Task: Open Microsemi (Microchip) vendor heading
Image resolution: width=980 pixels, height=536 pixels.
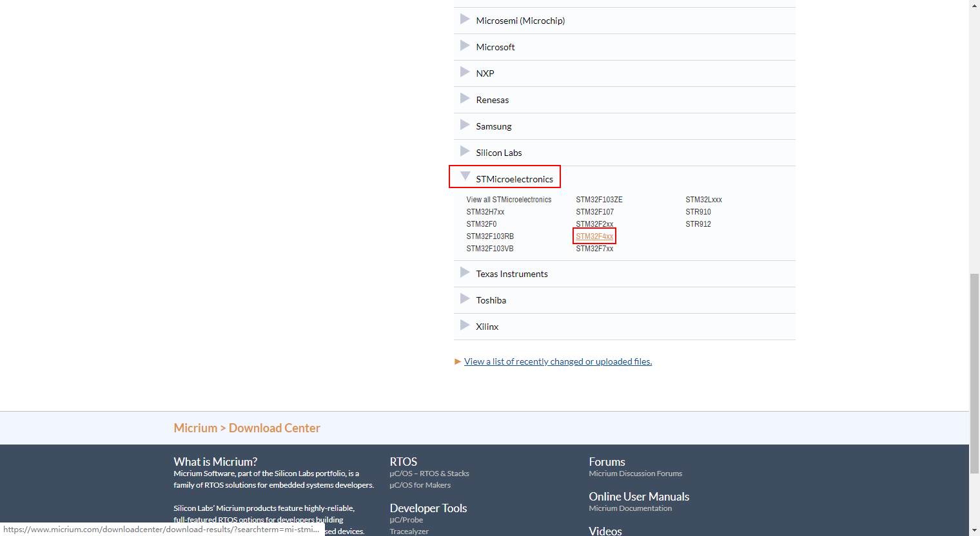Action: pos(520,21)
